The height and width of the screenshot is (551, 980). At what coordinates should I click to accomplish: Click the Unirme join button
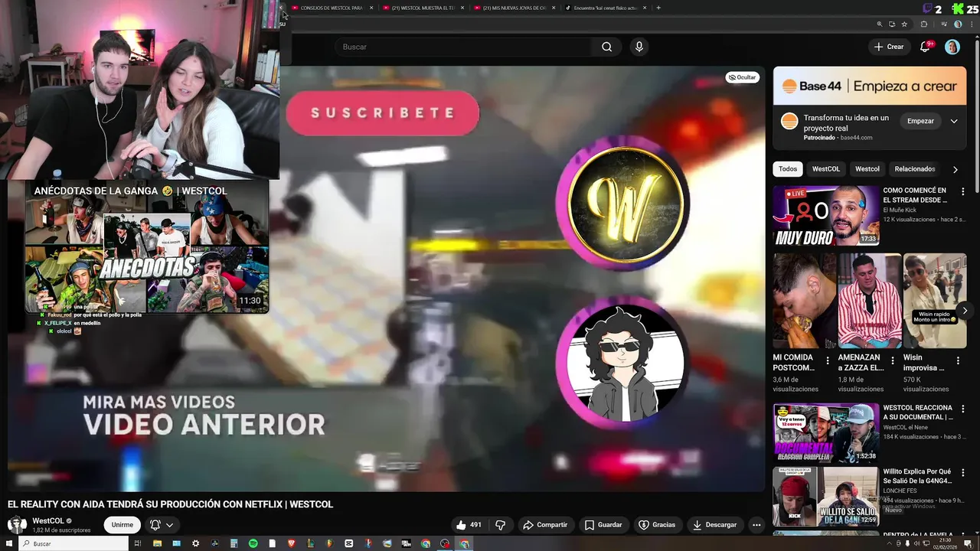pyautogui.click(x=122, y=525)
